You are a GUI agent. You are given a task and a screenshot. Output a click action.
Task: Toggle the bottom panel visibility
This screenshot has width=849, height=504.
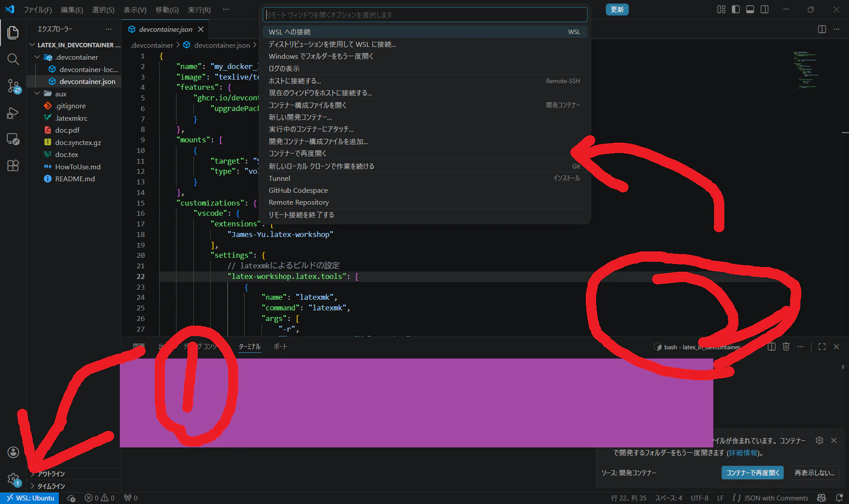750,9
